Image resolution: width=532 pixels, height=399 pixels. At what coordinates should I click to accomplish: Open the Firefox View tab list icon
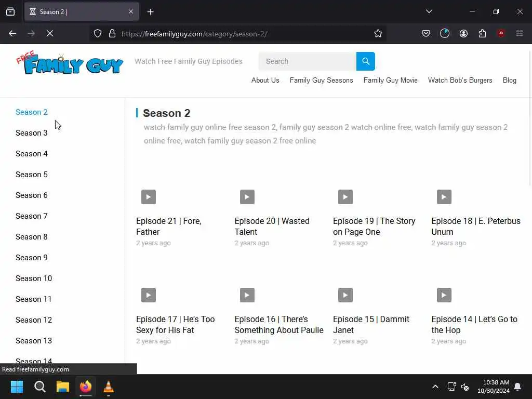10,11
